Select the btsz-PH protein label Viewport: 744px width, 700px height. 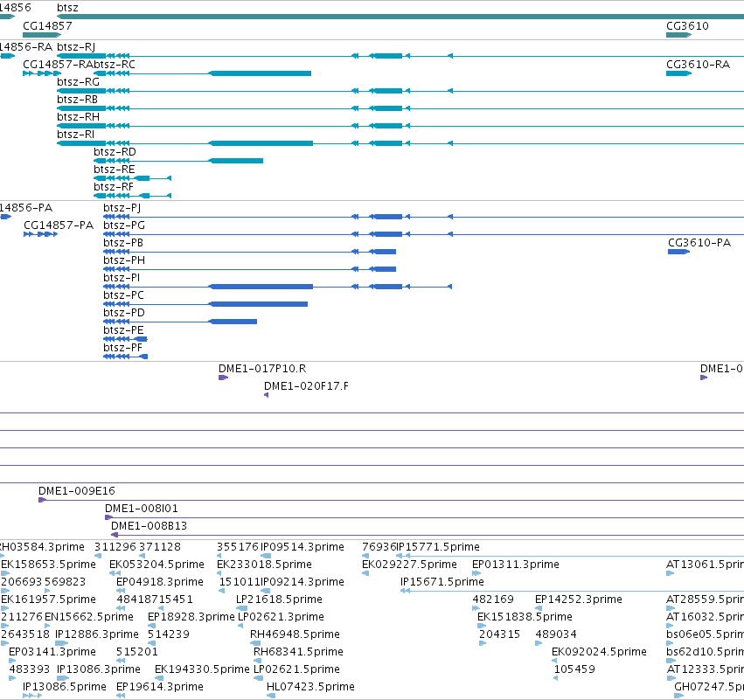[124, 260]
